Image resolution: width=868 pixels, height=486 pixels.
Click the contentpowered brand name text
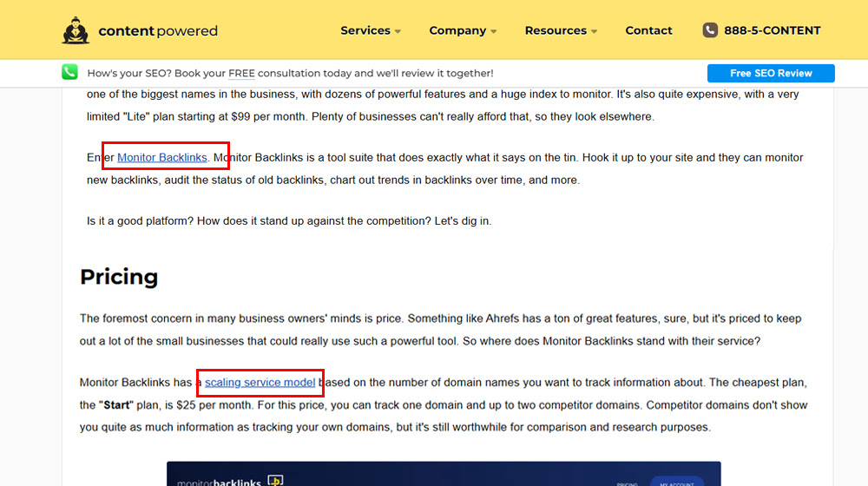tap(158, 31)
